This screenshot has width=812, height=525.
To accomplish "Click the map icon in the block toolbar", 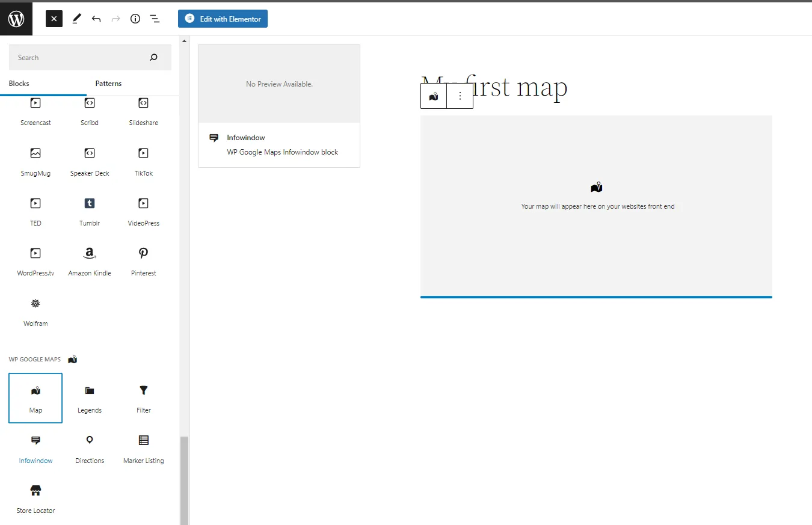I will point(433,95).
